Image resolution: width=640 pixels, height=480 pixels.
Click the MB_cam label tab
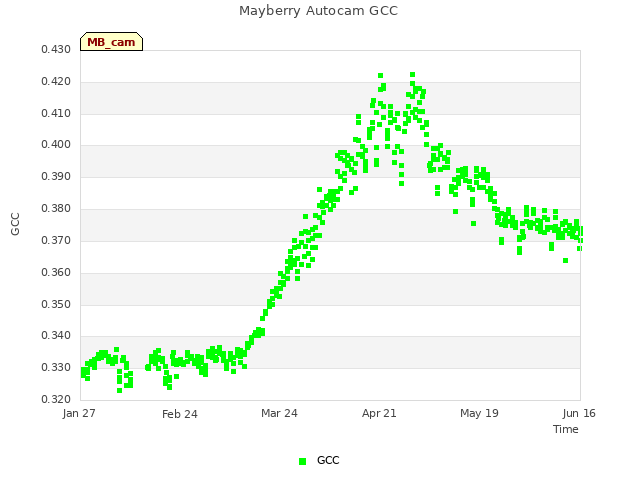tap(111, 42)
